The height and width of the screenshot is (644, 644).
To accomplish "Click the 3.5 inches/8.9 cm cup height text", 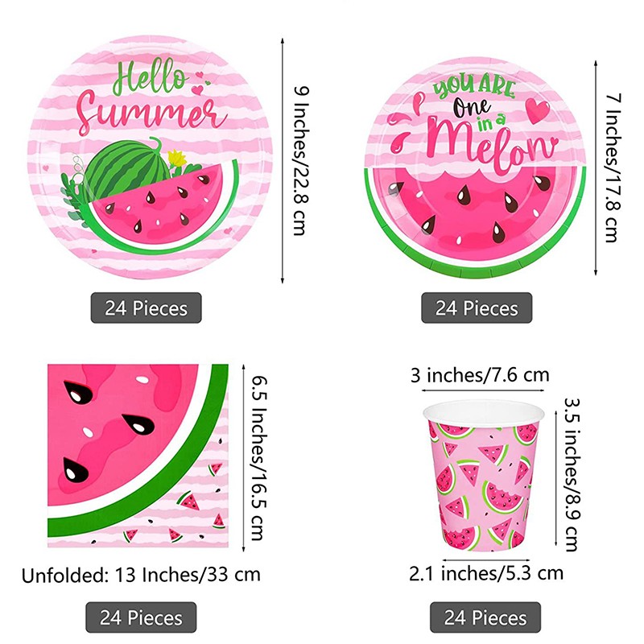I will [572, 474].
